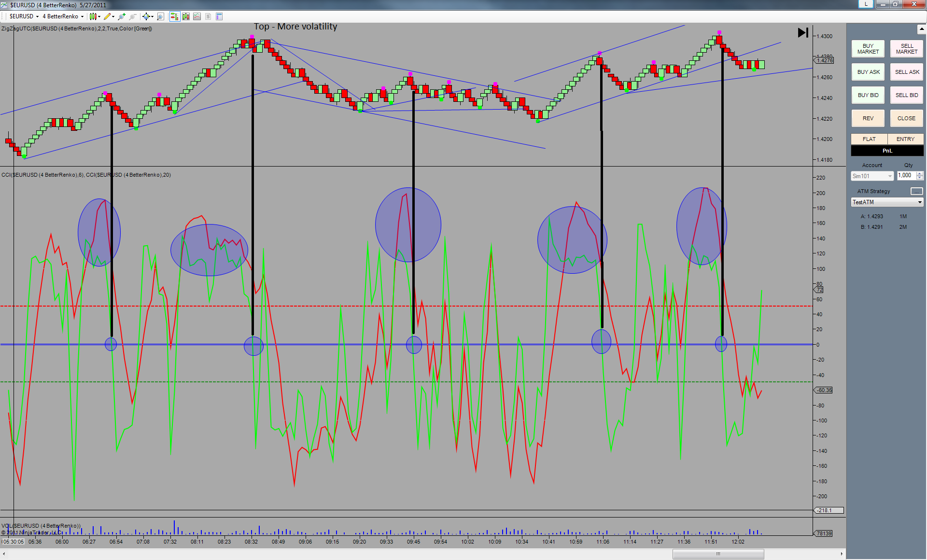Jump to latest bar with skip arrow
This screenshot has width=927, height=560.
click(803, 33)
